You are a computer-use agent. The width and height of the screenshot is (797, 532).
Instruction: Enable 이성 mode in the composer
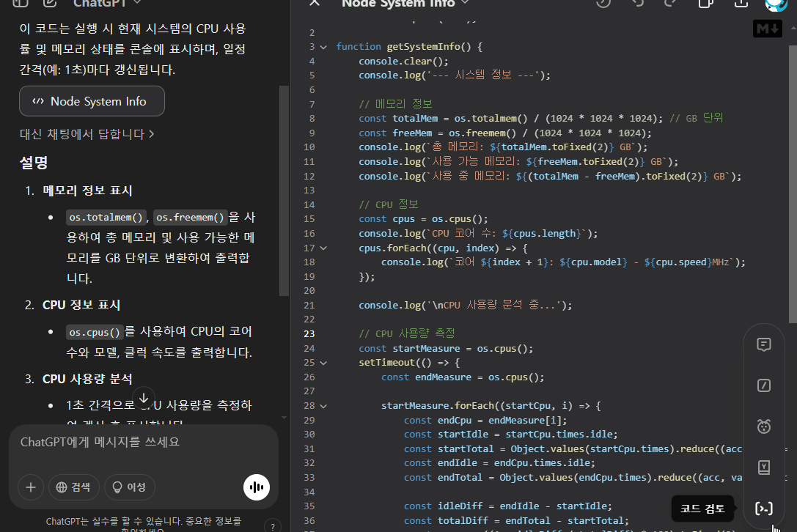(x=129, y=487)
